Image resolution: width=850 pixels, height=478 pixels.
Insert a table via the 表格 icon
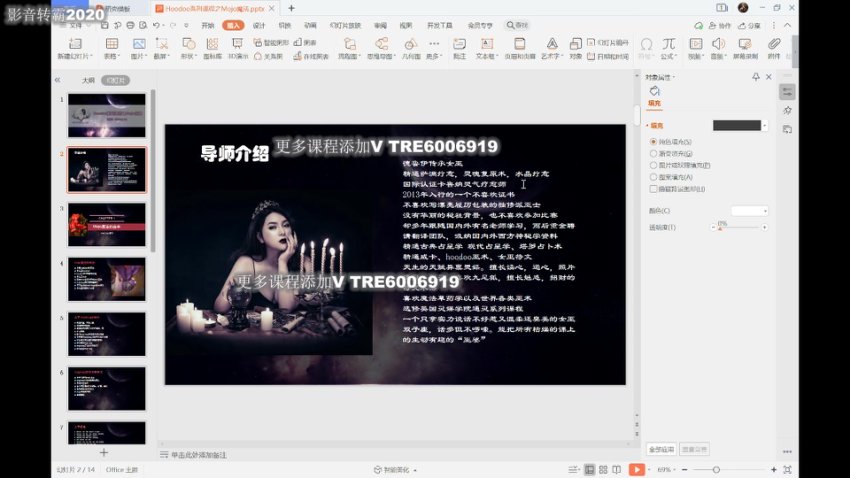click(x=112, y=44)
